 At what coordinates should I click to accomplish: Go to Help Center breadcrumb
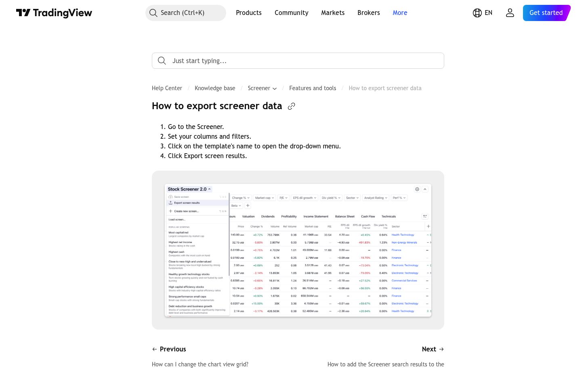tap(167, 88)
